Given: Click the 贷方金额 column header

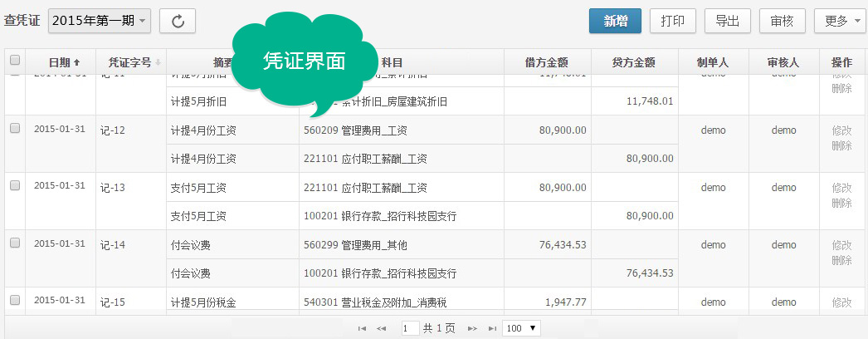Looking at the screenshot, I should point(634,62).
